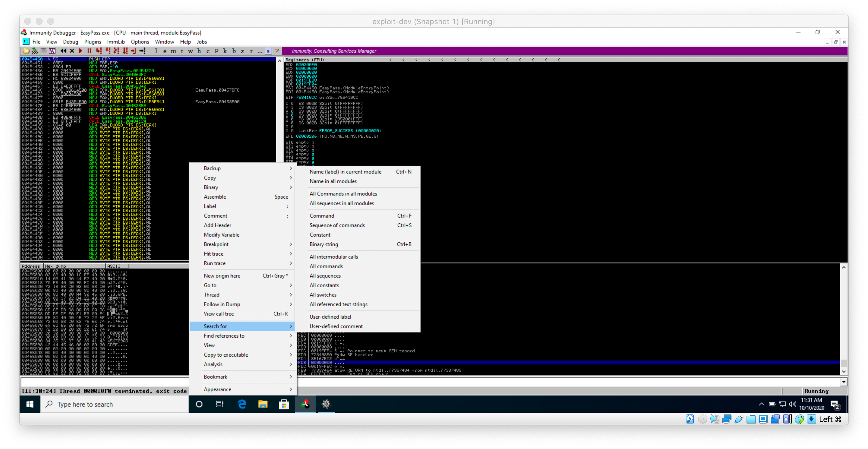Click the red question mark help icon

pos(277,51)
